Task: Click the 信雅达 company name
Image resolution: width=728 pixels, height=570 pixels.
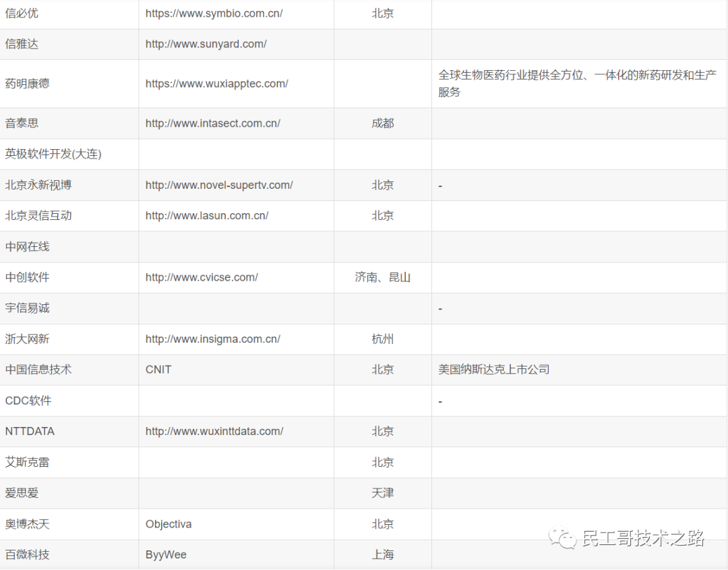Action: [22, 44]
